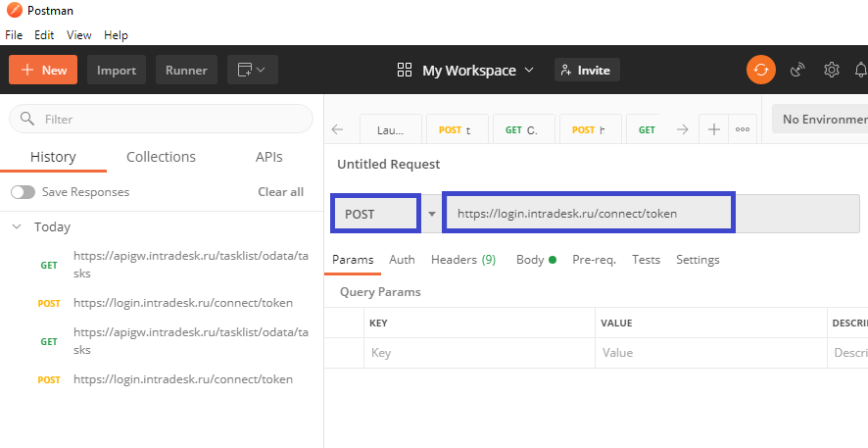
Task: Open the Help menu
Action: (x=116, y=35)
